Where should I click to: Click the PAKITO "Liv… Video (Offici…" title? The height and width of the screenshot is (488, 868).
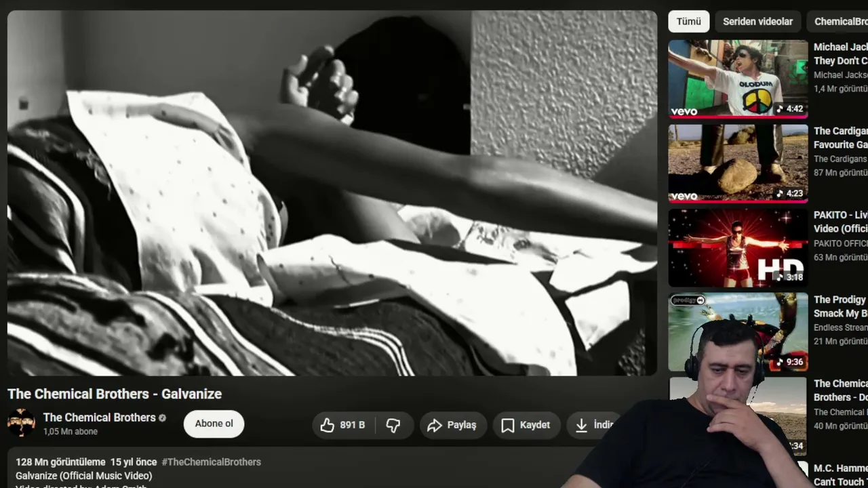(841, 222)
